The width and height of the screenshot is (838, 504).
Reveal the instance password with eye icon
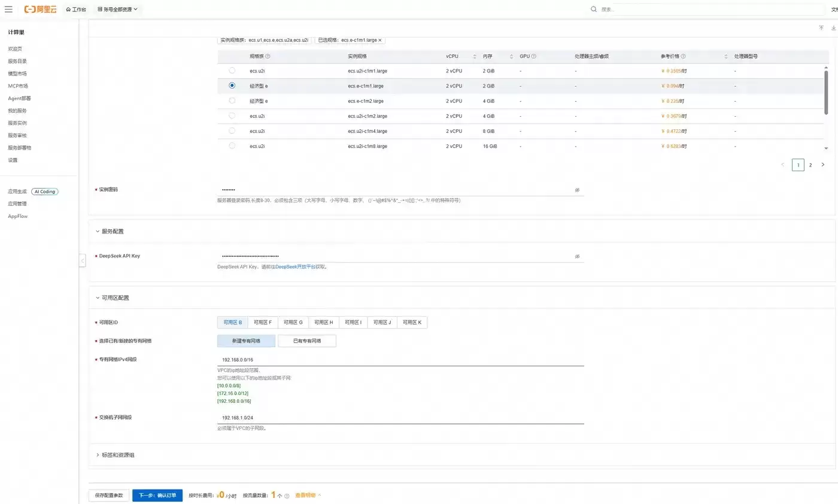pyautogui.click(x=577, y=190)
